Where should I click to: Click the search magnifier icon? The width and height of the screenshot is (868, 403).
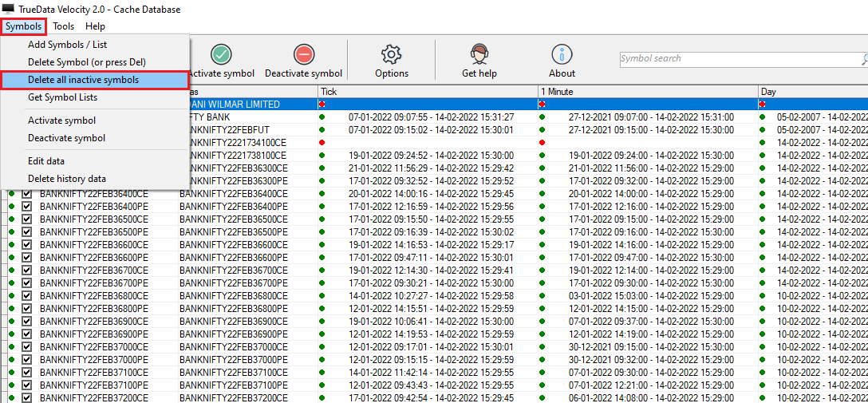coord(865,59)
